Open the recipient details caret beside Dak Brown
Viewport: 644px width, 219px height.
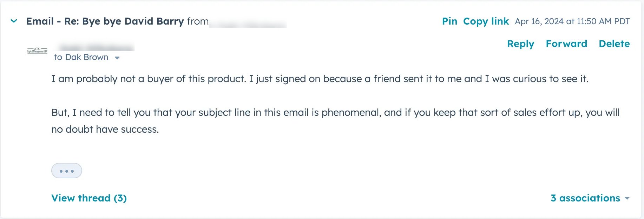tap(117, 57)
